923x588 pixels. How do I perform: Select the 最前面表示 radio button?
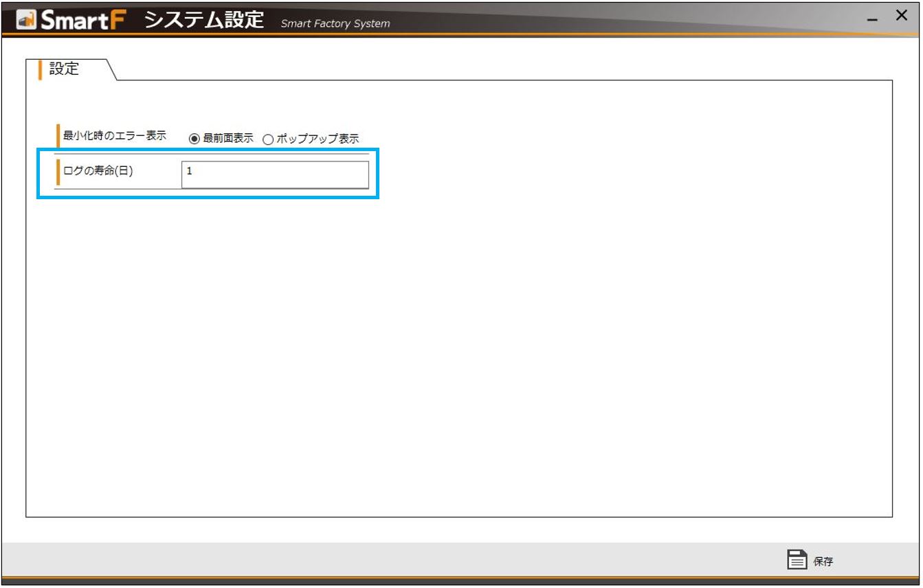pyautogui.click(x=194, y=139)
